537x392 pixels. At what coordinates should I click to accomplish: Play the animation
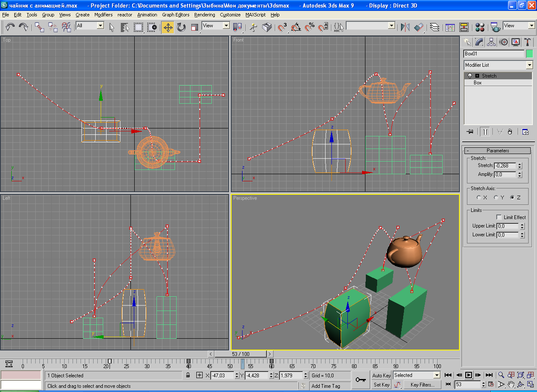pyautogui.click(x=469, y=375)
